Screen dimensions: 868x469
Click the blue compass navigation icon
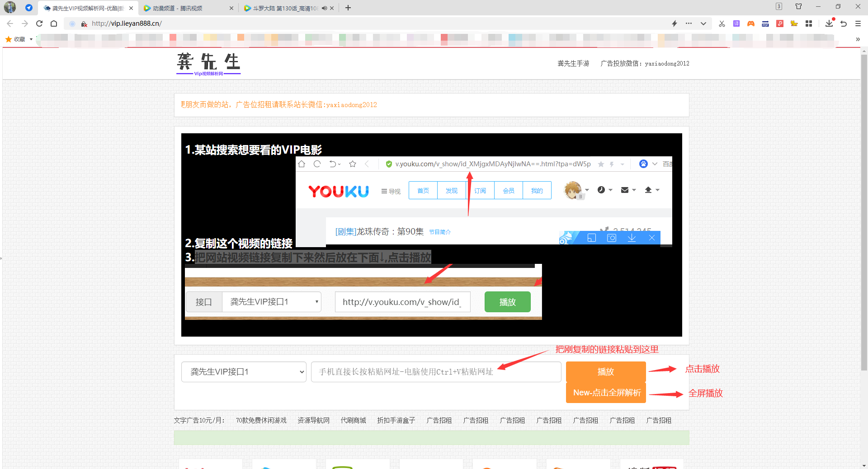tap(29, 8)
